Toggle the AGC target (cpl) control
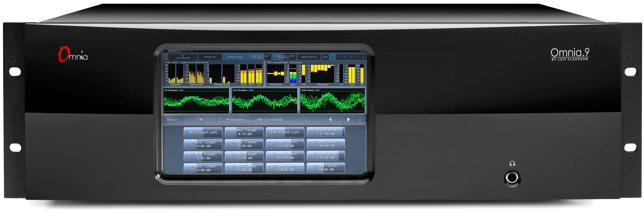The width and height of the screenshot is (644, 214). [203, 132]
